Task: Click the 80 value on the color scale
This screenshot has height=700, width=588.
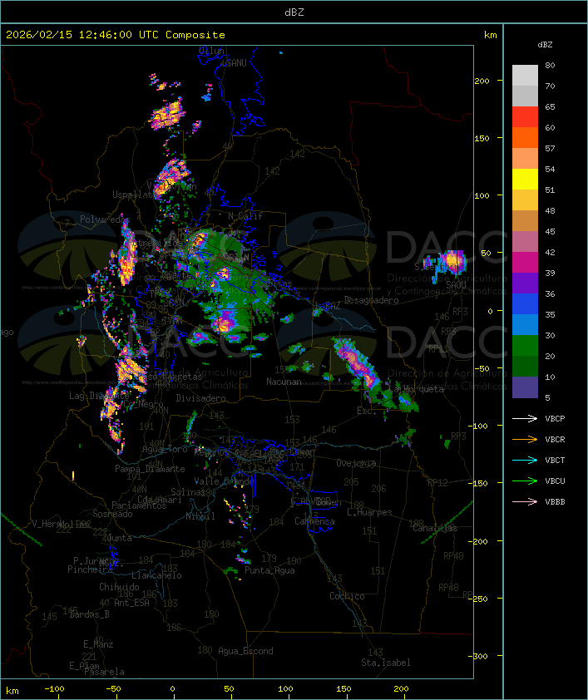Action: [x=550, y=65]
